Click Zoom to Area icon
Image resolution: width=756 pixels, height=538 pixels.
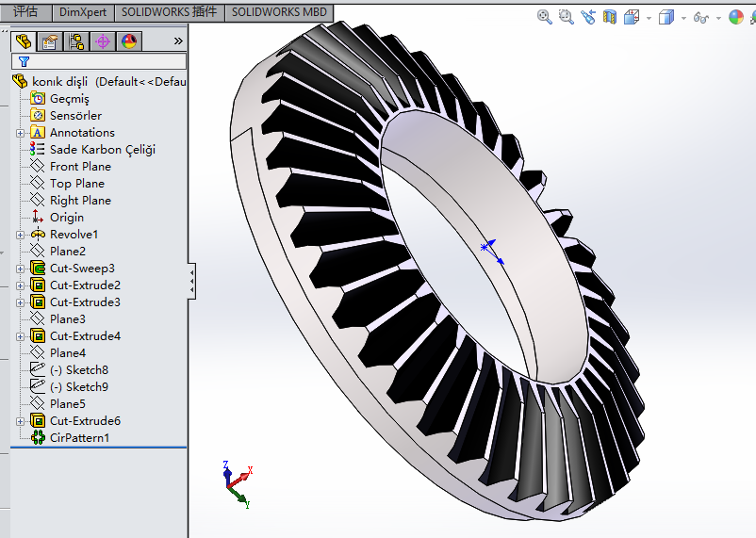[x=566, y=17]
